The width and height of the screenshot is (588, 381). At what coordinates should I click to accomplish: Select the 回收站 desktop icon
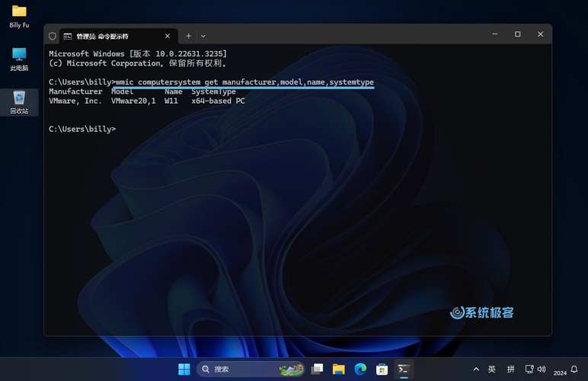pos(19,102)
